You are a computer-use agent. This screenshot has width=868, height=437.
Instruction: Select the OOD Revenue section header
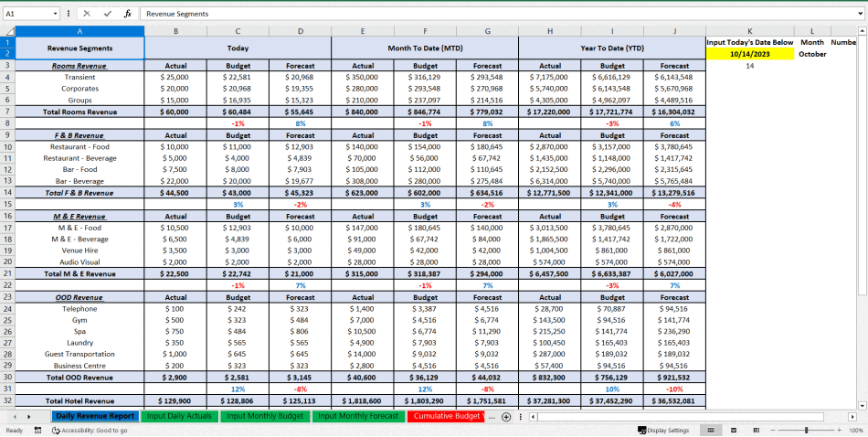[79, 297]
